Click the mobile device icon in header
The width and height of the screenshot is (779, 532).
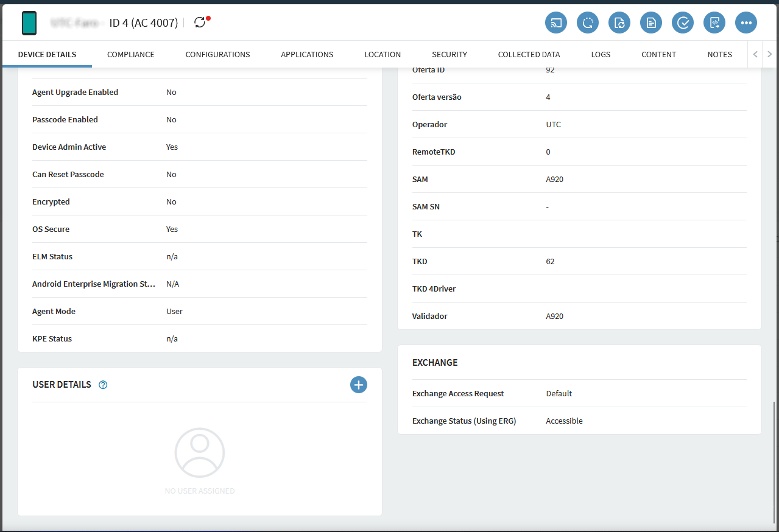click(29, 23)
